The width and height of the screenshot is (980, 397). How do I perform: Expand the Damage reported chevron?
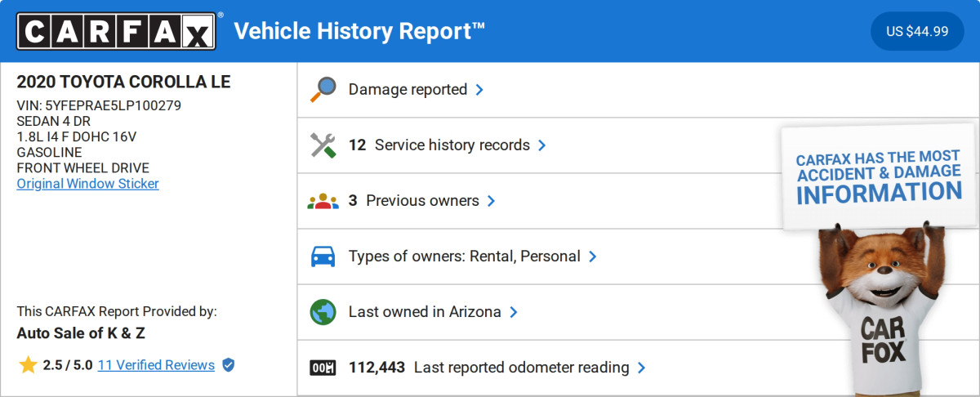[x=479, y=90]
